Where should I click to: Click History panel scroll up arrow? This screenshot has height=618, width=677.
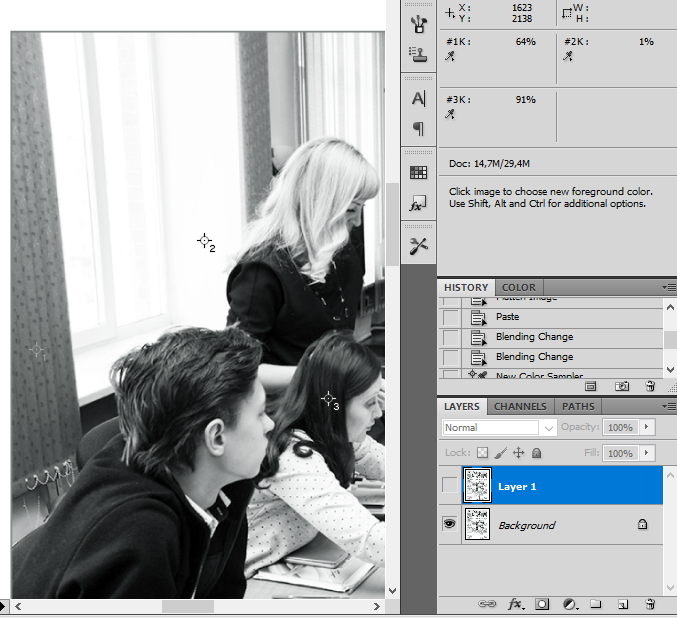[x=670, y=307]
